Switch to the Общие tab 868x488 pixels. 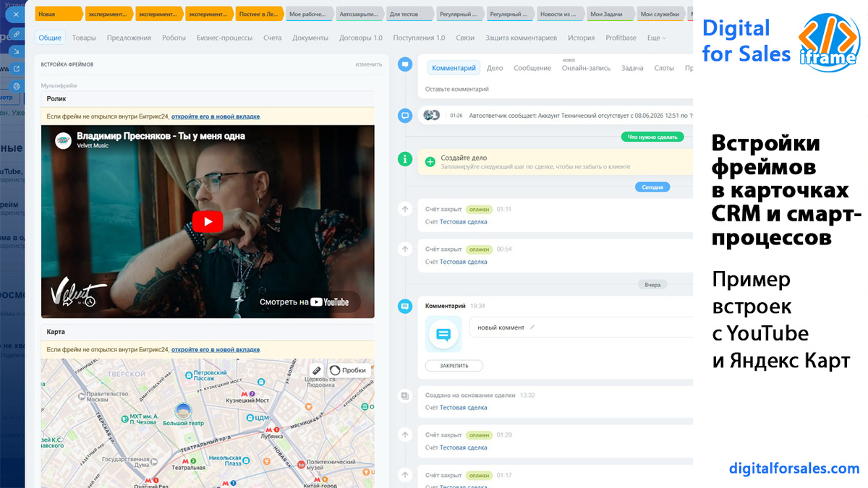coord(50,38)
